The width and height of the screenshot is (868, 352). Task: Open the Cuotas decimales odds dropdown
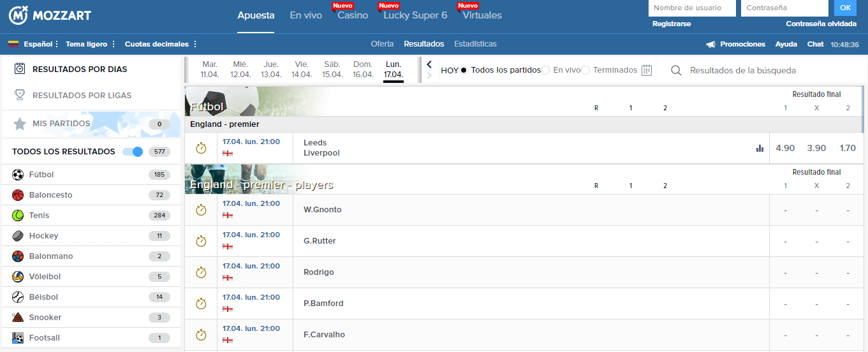[161, 45]
